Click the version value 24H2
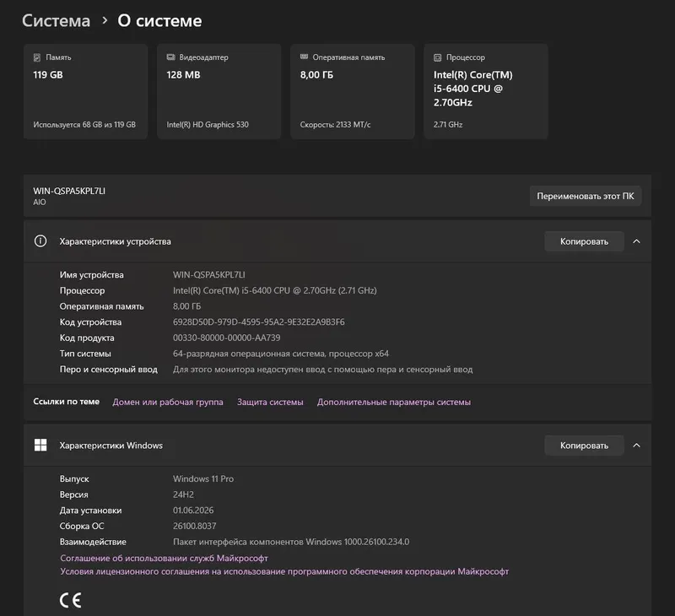 [x=183, y=494]
